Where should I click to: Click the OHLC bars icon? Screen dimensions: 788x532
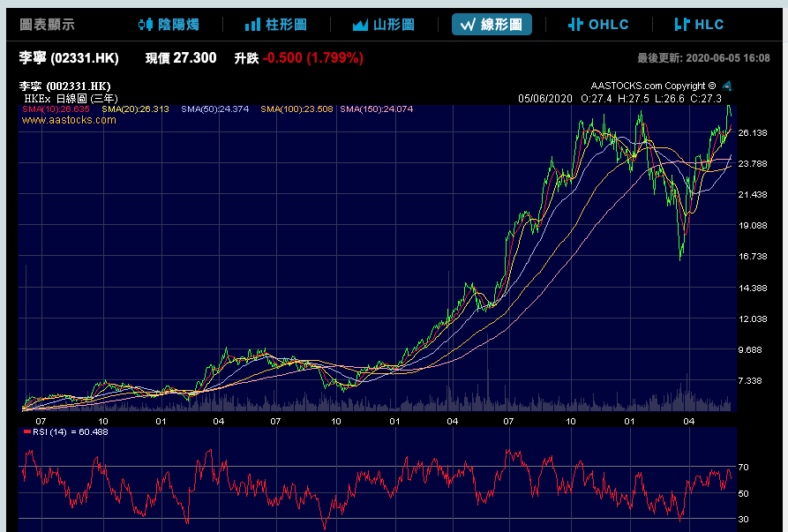pyautogui.click(x=575, y=25)
